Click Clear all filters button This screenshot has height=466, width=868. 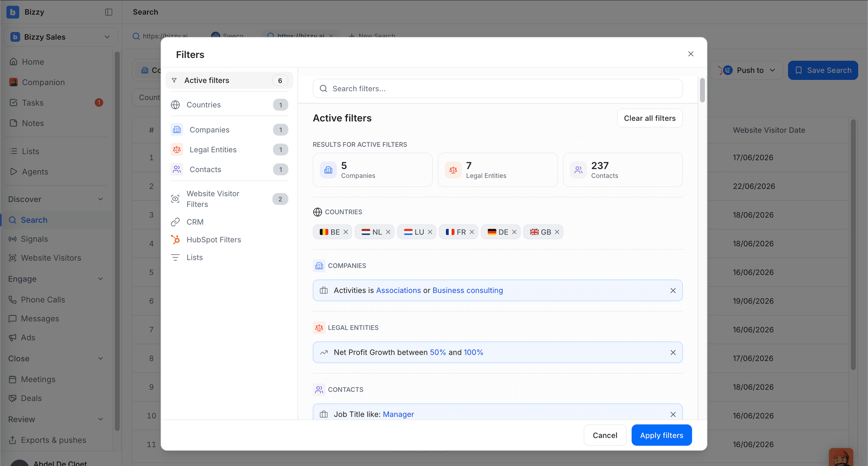[x=650, y=118]
